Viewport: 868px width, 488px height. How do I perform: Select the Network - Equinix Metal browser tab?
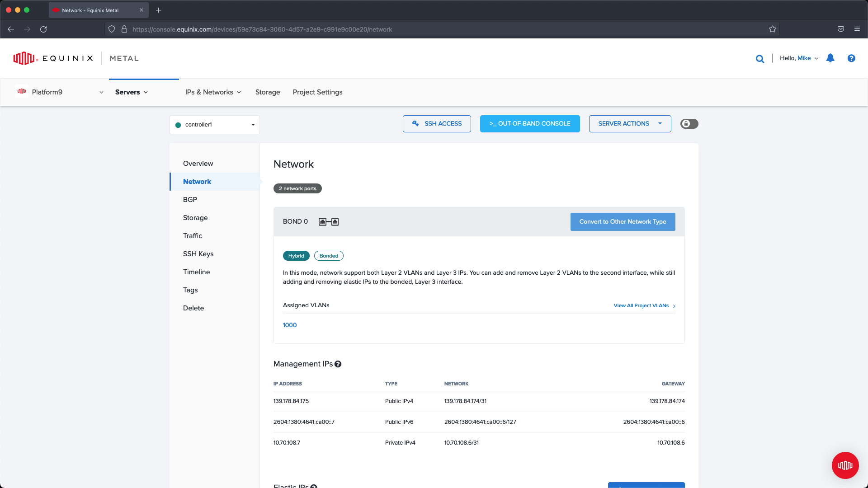tap(98, 10)
